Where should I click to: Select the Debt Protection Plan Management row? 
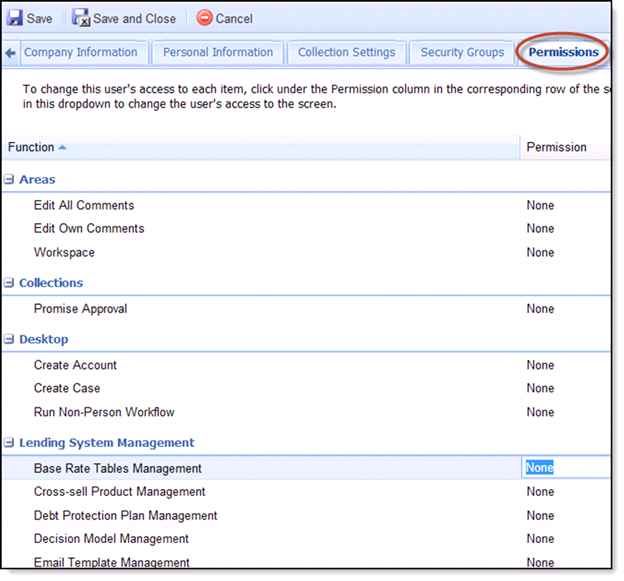(x=306, y=515)
